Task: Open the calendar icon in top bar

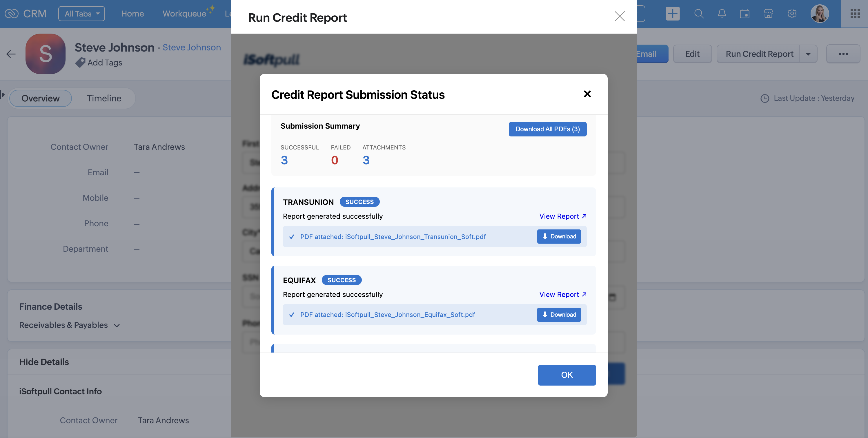Action: [x=745, y=14]
